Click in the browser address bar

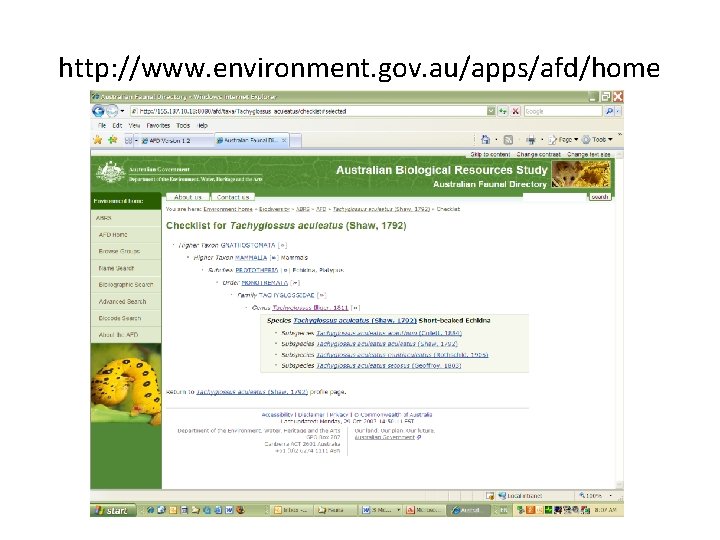pyautogui.click(x=309, y=111)
